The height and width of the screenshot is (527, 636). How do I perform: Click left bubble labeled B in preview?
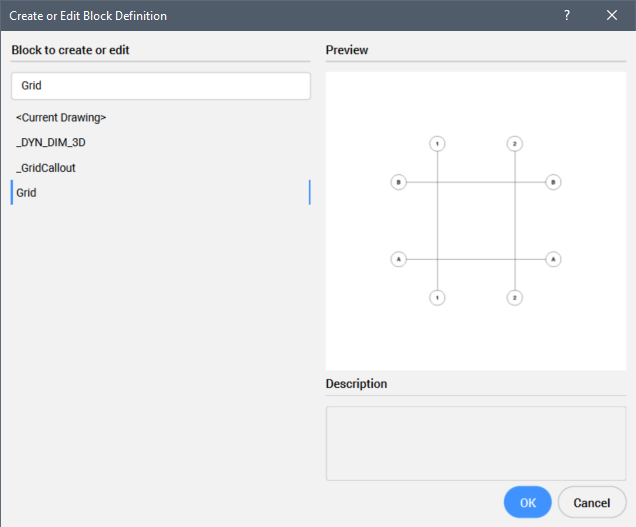click(x=398, y=182)
